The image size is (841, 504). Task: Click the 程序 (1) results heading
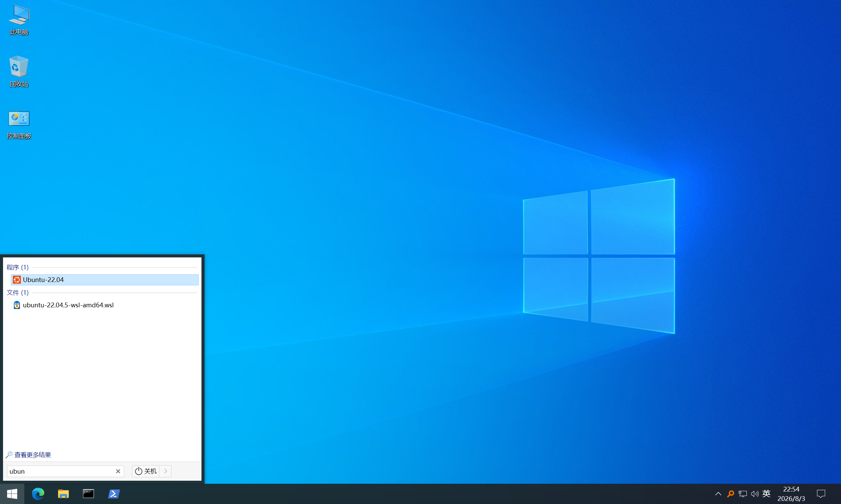18,267
